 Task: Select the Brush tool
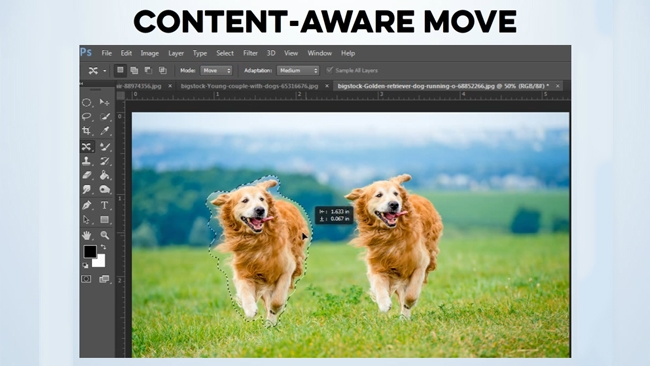(104, 146)
